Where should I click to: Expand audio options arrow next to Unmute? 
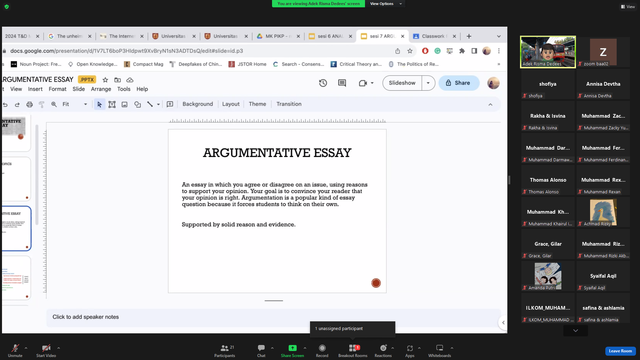pos(26,348)
